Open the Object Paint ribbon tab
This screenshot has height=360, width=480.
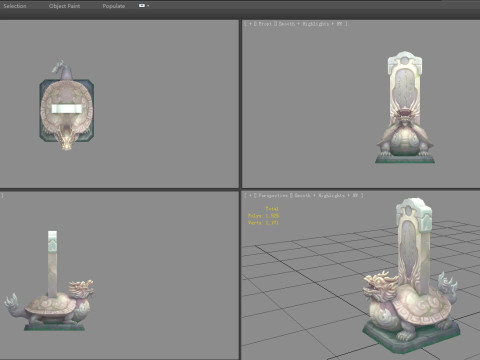point(64,6)
